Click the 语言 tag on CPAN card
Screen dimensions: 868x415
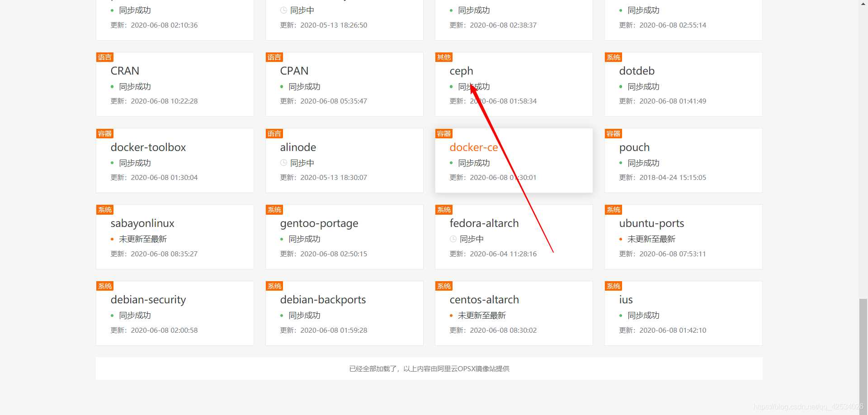(x=274, y=57)
